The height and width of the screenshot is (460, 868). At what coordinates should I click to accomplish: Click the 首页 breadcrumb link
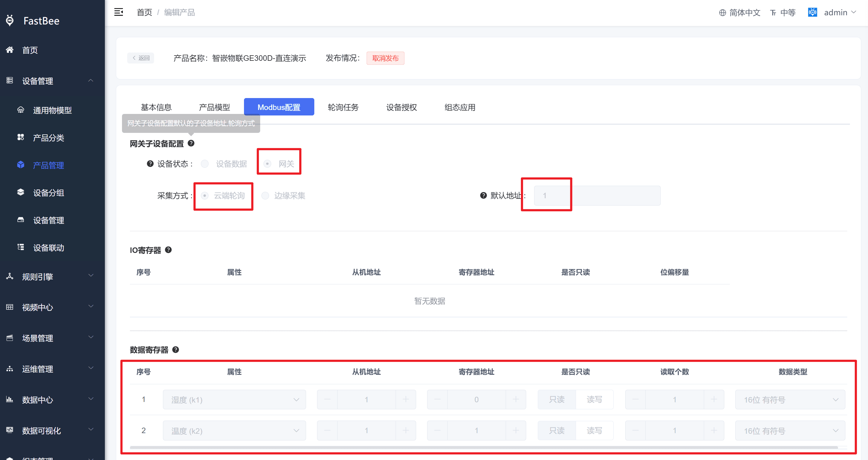coord(144,13)
